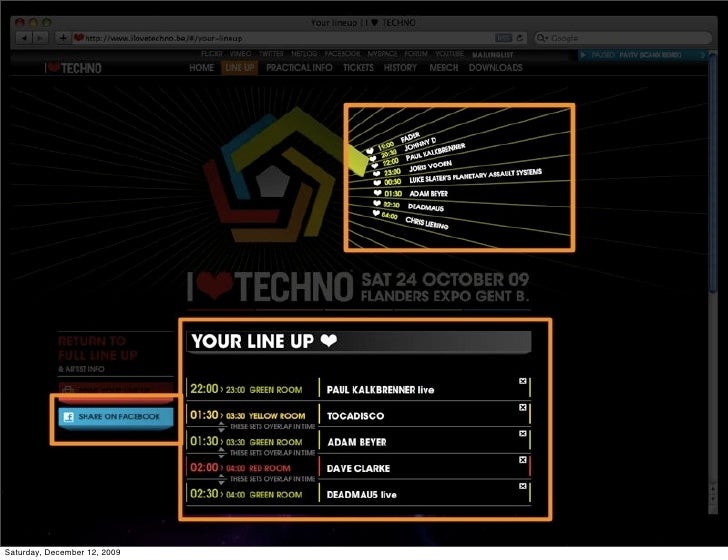Remove Adam Beyer from your lineup

point(522,433)
